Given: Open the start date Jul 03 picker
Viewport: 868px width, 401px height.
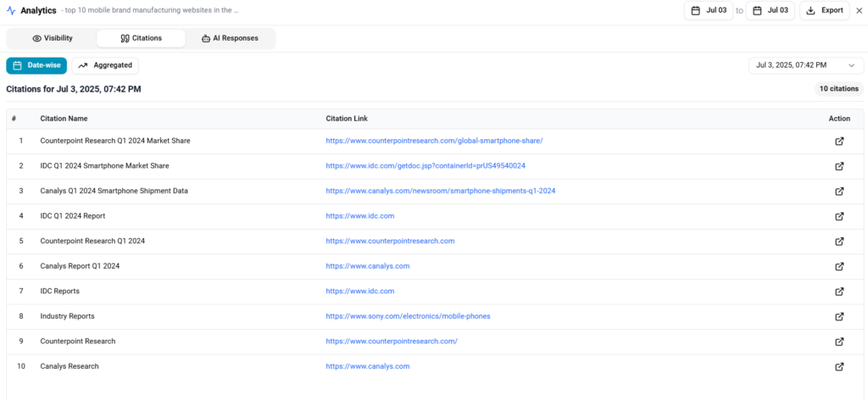Looking at the screenshot, I should [709, 10].
